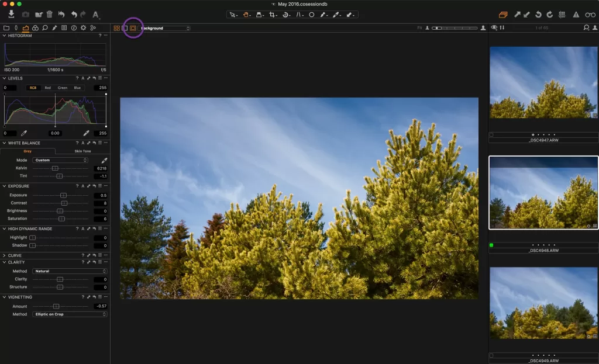Viewport: 599px width, 364px height.
Task: Click the Green channel in Levels
Action: [63, 88]
